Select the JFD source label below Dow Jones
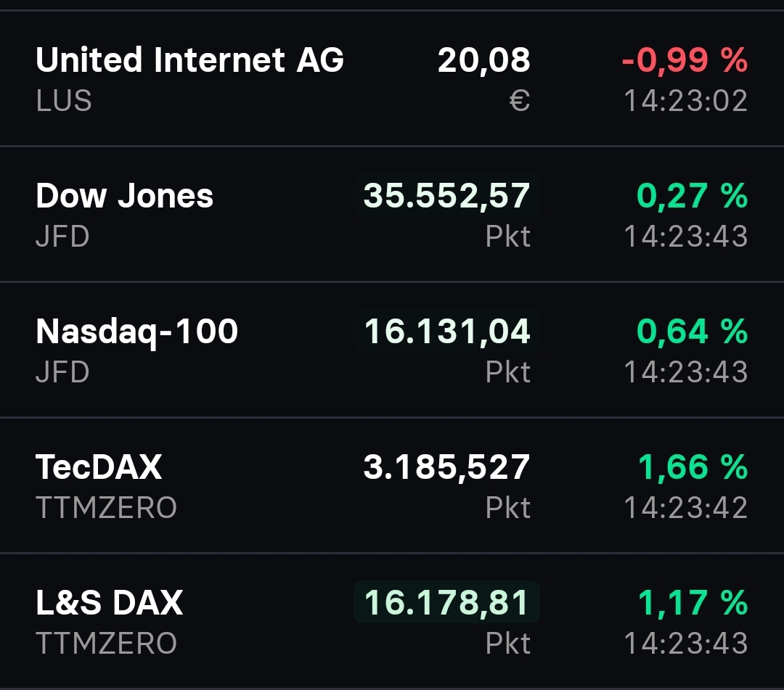The height and width of the screenshot is (690, 784). point(62,236)
